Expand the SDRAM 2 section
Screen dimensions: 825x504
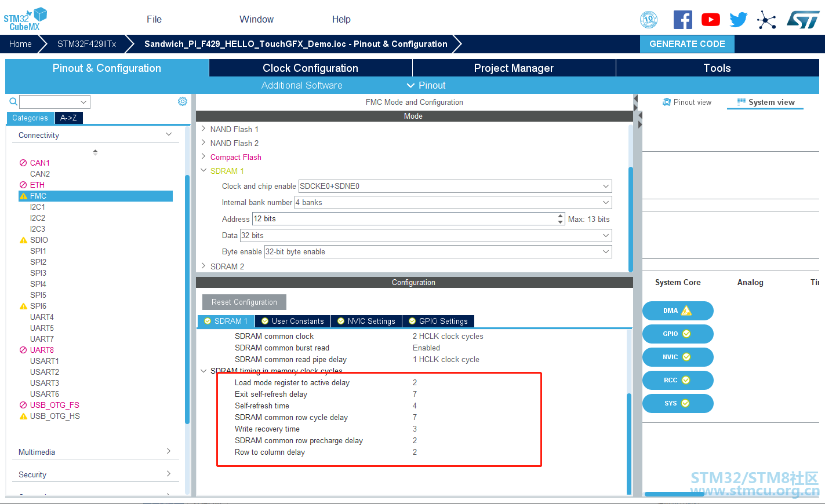point(203,266)
